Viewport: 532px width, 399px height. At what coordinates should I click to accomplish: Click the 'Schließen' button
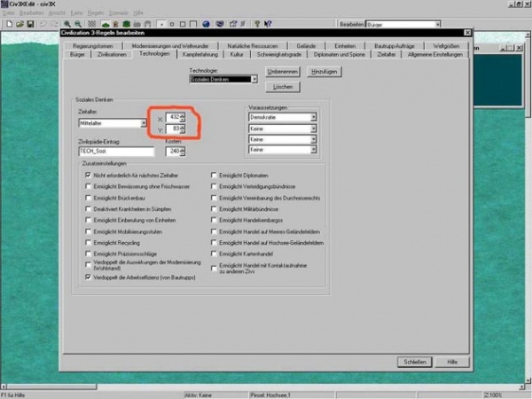coord(414,363)
